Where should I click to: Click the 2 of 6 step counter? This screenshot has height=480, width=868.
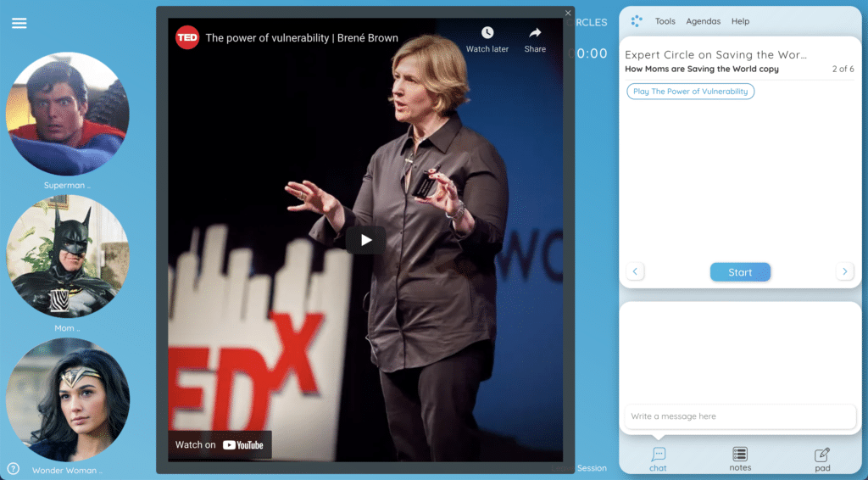pyautogui.click(x=843, y=70)
